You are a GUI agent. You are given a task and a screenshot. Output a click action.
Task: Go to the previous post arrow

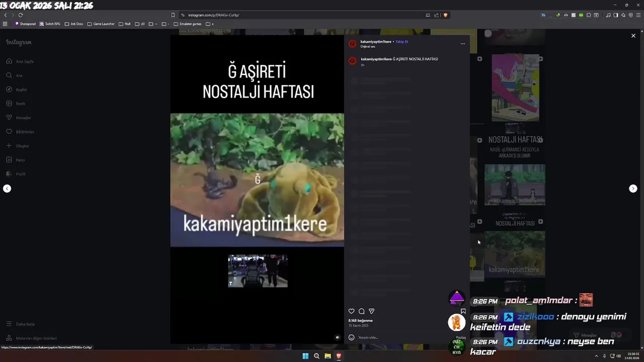[x=7, y=189]
